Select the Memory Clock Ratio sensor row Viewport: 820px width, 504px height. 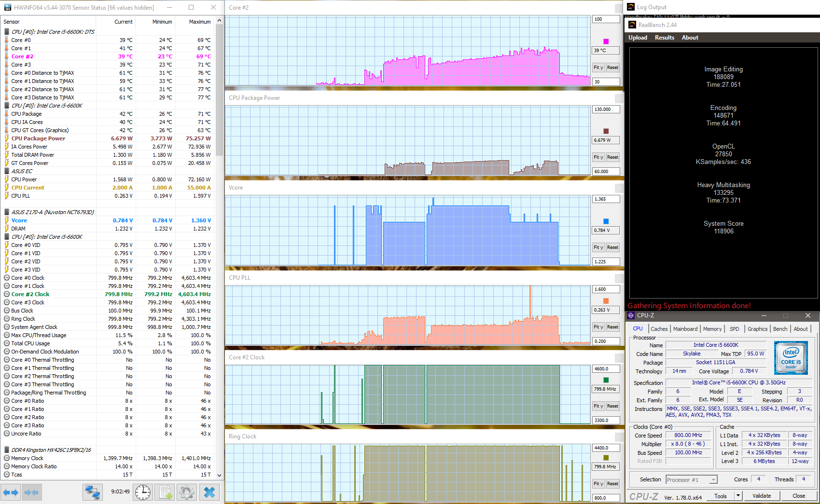click(x=107, y=466)
